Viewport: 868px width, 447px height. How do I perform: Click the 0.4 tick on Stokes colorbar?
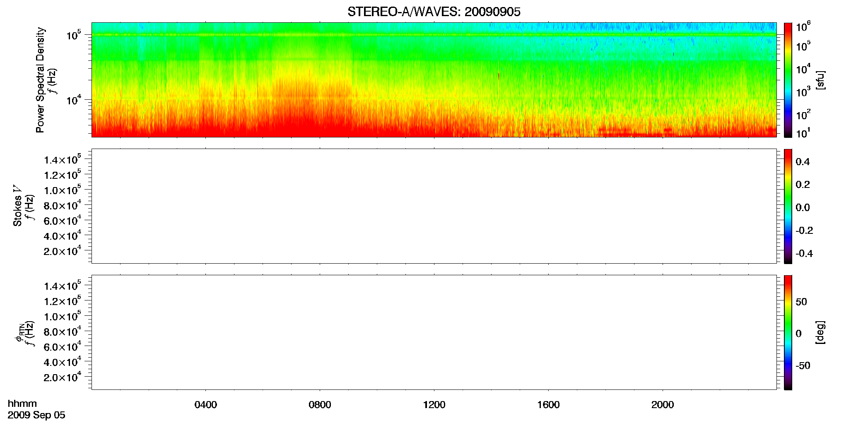pos(803,162)
